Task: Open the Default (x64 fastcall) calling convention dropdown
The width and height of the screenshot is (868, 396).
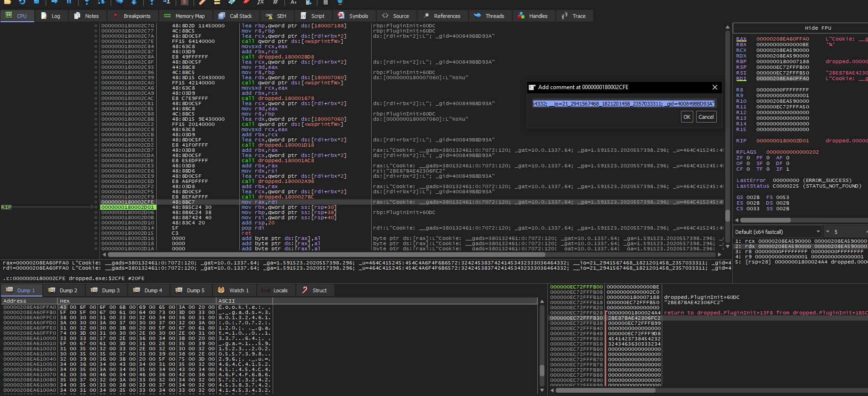Action: [778, 232]
